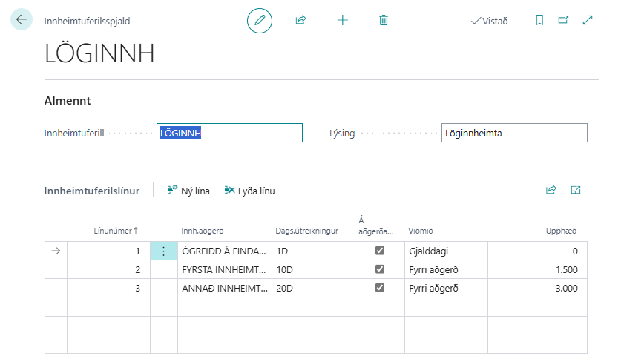The height and width of the screenshot is (362, 644).
Task: Click the expand to full screen icon
Action: [588, 21]
